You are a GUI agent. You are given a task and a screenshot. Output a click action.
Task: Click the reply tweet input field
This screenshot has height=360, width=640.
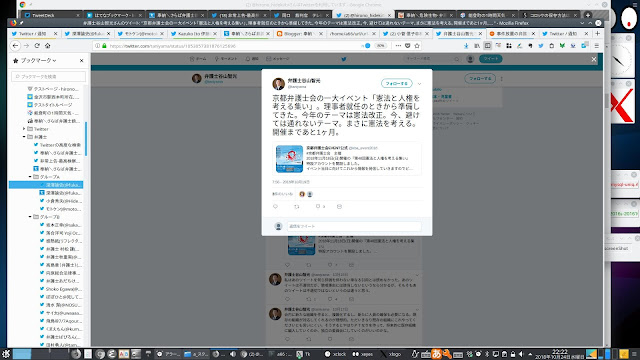354,226
